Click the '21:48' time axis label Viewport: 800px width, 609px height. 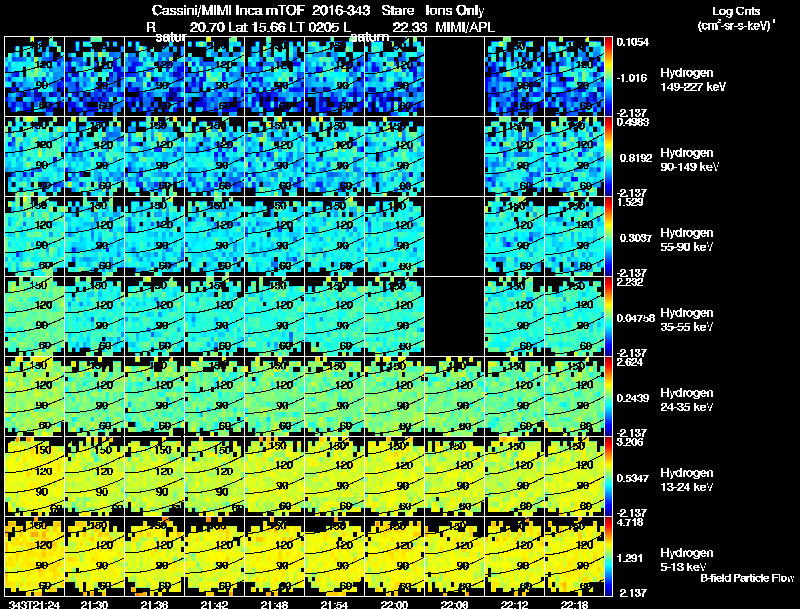point(274,605)
